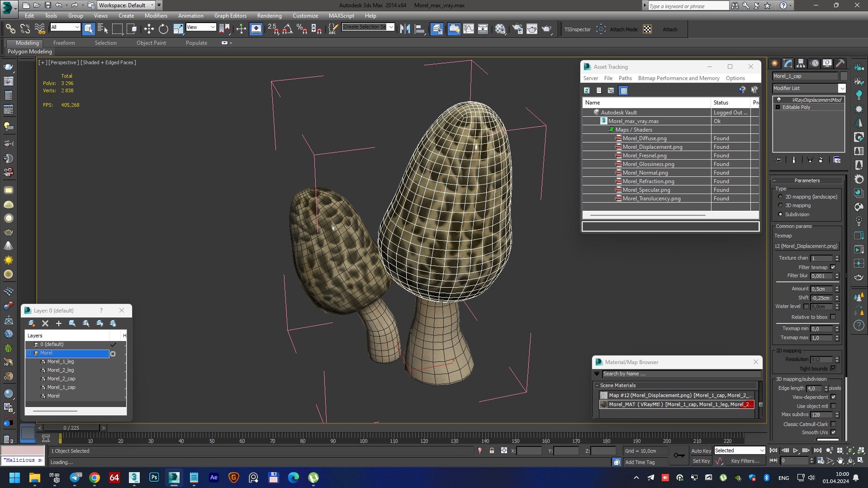Screen dimensions: 868x488
Task: Enable the Water level checkbox
Action: tap(806, 306)
